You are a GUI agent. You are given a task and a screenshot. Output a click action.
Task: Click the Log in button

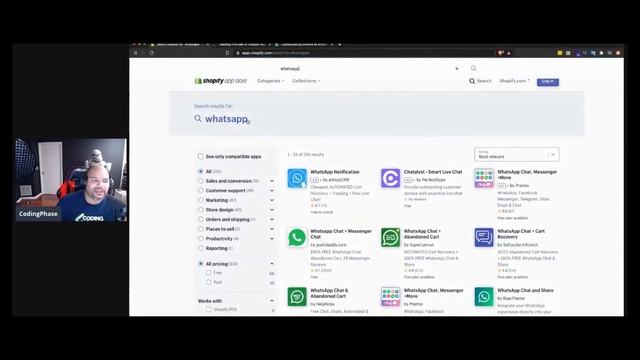[548, 82]
